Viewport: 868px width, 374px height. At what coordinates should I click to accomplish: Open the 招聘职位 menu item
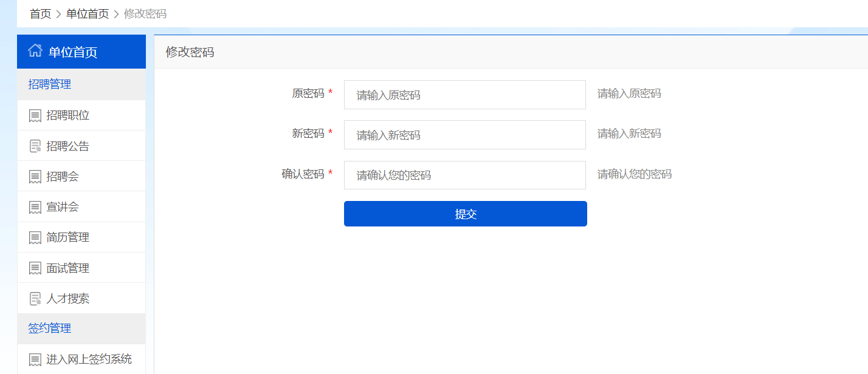point(68,115)
